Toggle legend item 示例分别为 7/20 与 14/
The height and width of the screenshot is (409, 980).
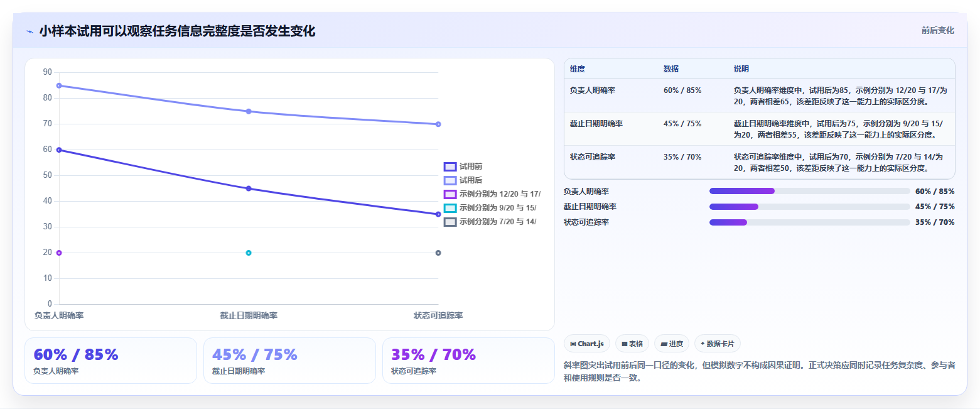click(490, 222)
